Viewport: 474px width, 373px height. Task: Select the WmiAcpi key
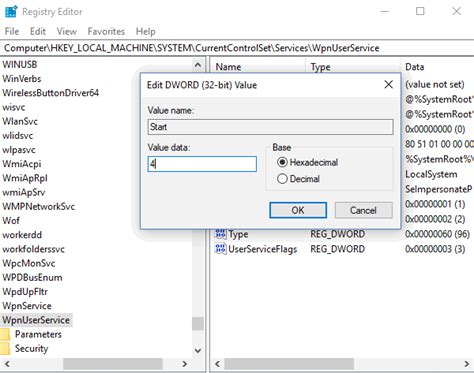pos(22,164)
